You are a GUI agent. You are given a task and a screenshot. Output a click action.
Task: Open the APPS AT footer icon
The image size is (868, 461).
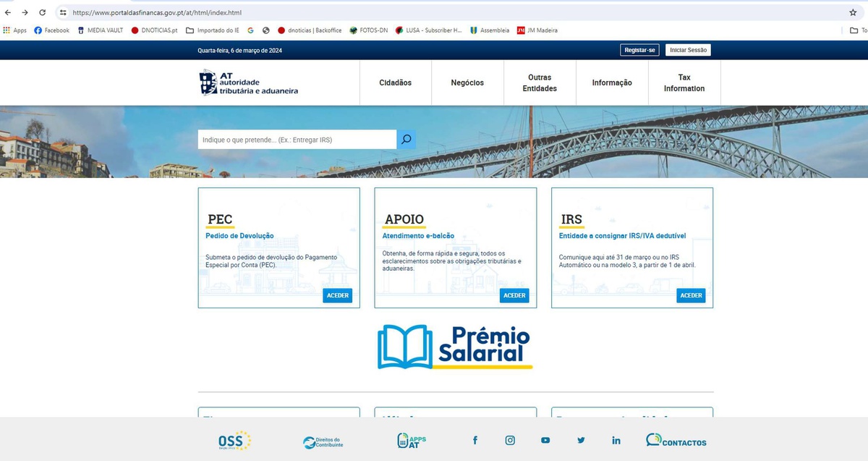[x=412, y=440]
